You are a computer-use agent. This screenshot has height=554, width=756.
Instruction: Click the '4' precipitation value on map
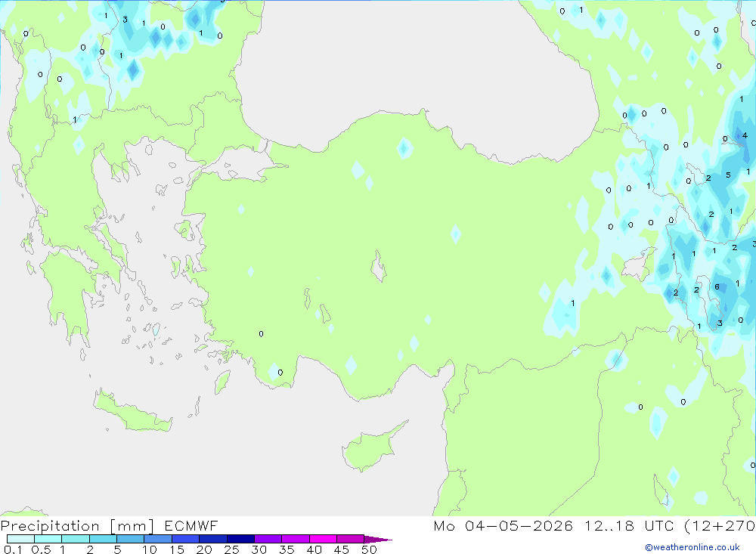click(745, 135)
